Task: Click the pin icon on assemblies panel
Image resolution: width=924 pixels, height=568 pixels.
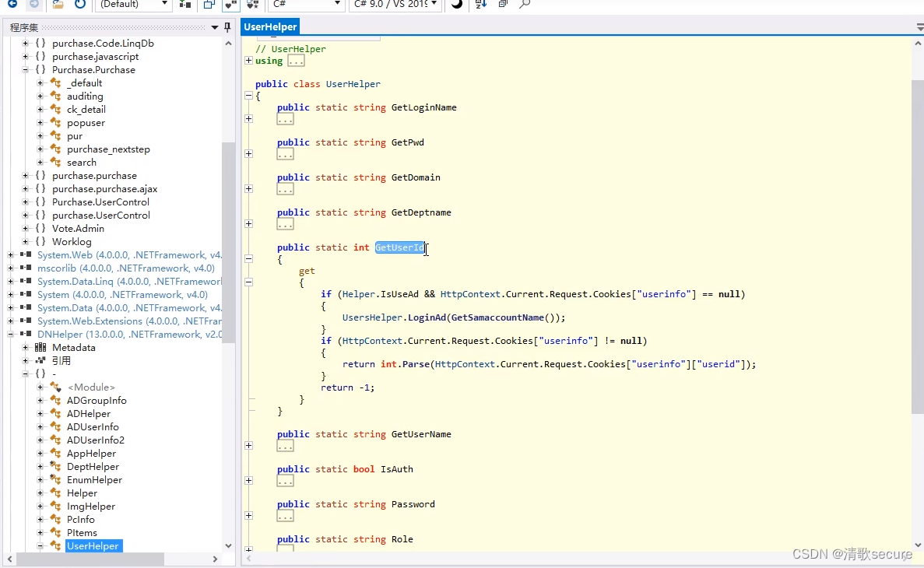Action: click(227, 27)
